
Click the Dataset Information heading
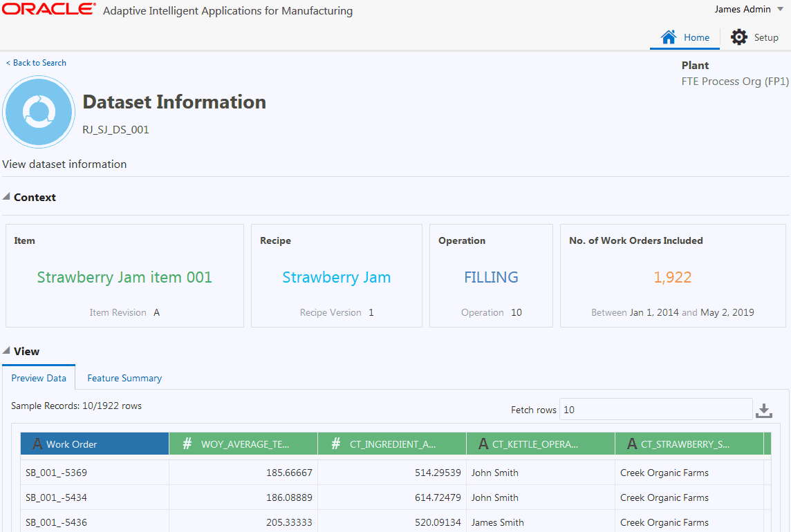click(x=174, y=102)
